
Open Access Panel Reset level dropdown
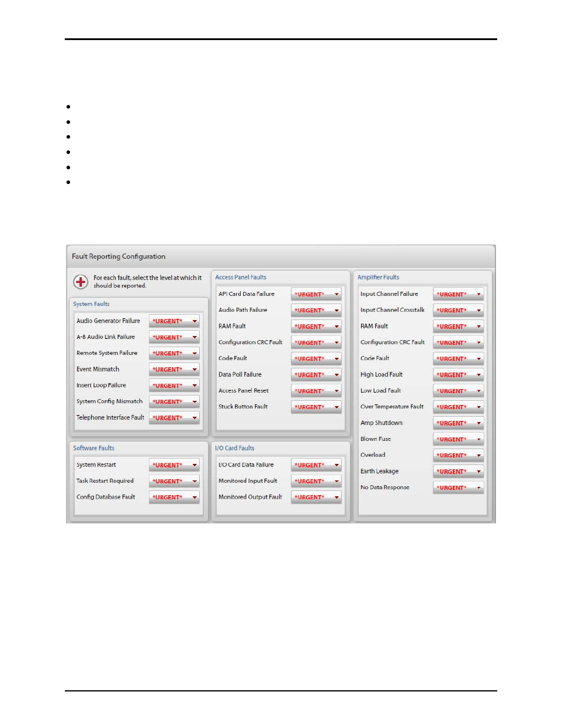click(x=316, y=391)
